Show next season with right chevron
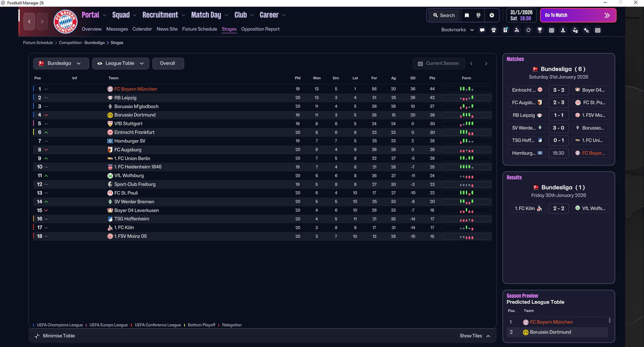644x347 pixels. point(486,63)
